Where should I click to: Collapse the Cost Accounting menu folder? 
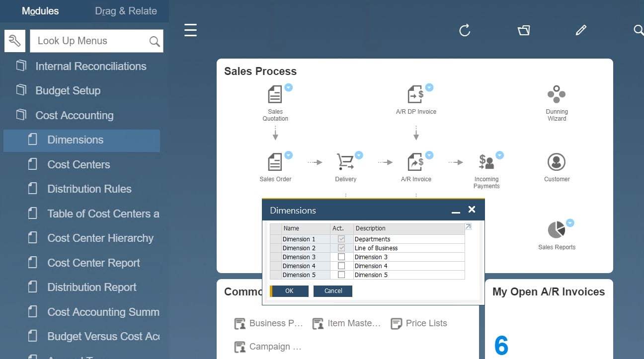tap(75, 115)
